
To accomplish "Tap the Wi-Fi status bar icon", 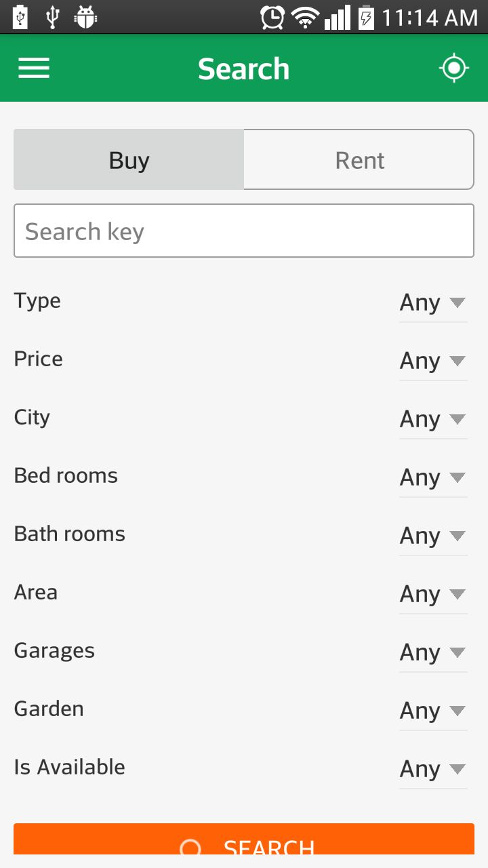I will pyautogui.click(x=305, y=17).
